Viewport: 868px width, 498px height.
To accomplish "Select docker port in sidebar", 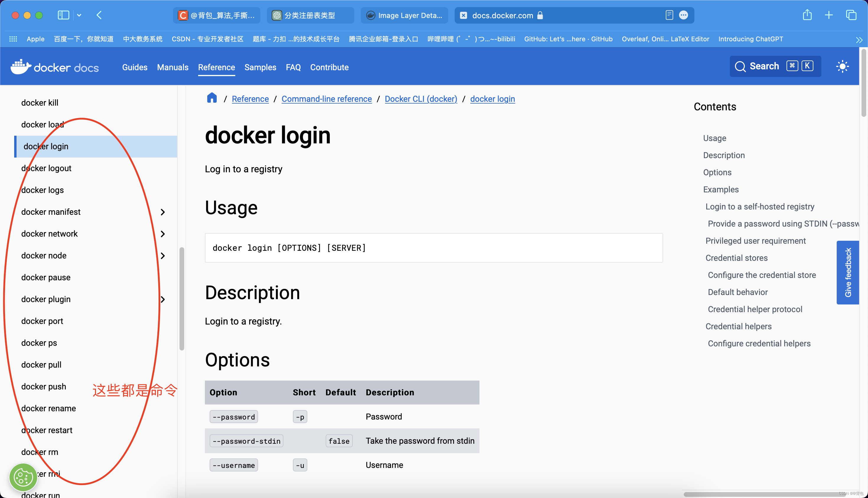I will tap(42, 321).
